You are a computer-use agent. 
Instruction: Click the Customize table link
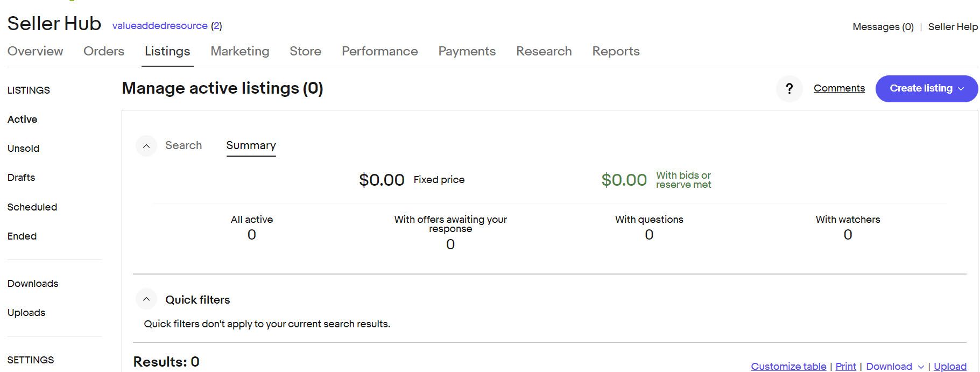[x=788, y=366]
